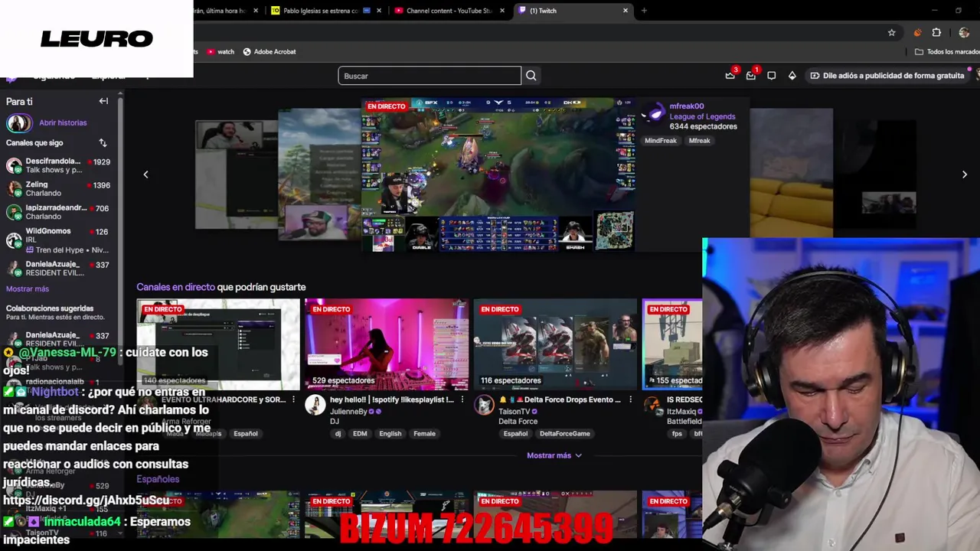Open the watch YouTube bookmark
The height and width of the screenshot is (551, 980).
221,52
